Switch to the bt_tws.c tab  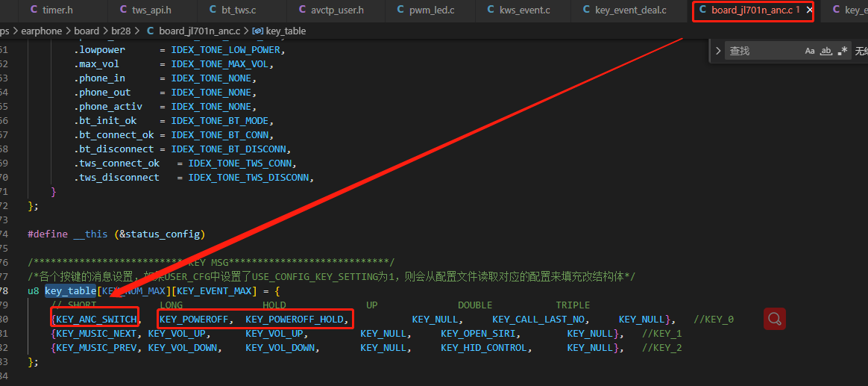pos(232,10)
